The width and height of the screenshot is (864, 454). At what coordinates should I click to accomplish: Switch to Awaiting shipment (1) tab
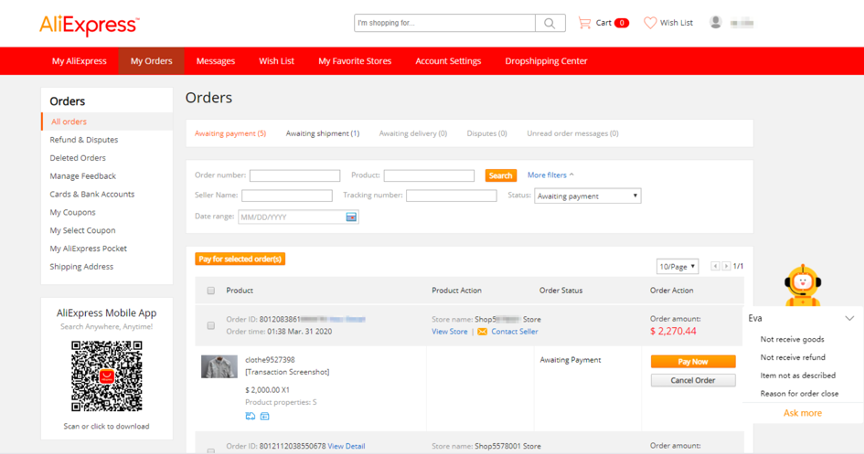[x=322, y=133]
